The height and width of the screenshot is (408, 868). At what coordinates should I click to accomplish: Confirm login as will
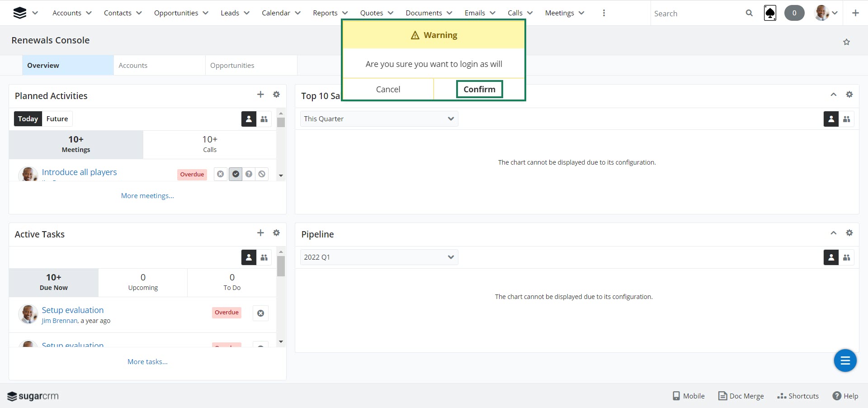[479, 89]
